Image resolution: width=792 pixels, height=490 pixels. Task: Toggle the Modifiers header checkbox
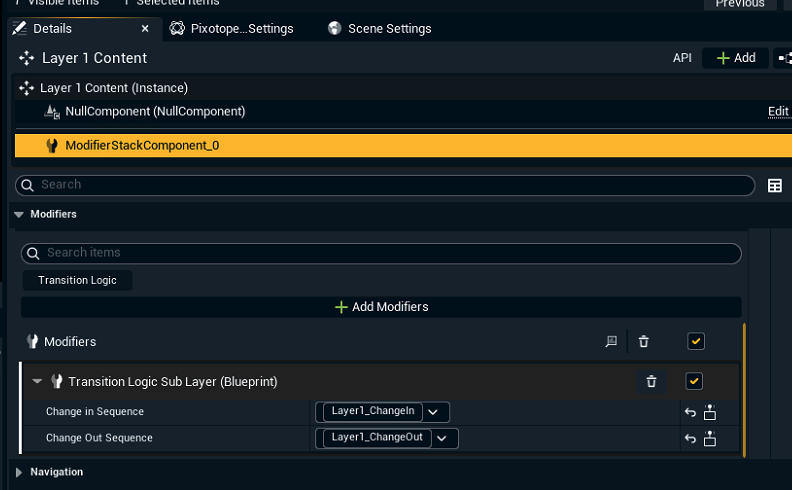(696, 342)
